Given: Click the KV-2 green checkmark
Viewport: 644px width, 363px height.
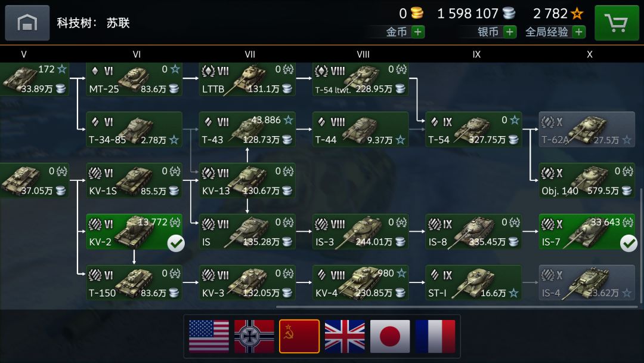Looking at the screenshot, I should 176,244.
